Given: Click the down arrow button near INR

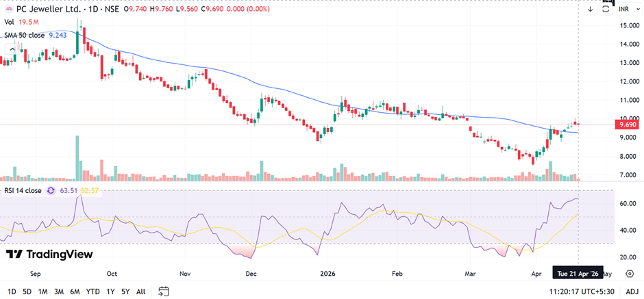Looking at the screenshot, I should click(591, 10).
